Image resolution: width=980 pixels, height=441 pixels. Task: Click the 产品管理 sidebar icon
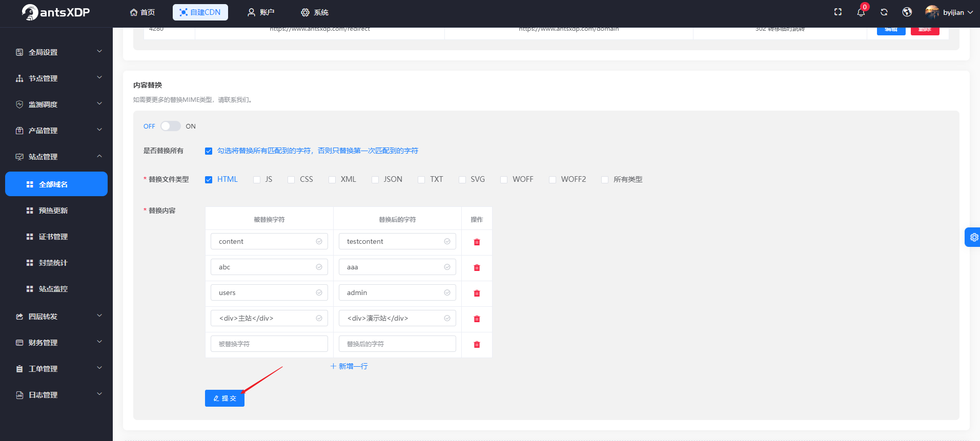click(x=19, y=131)
